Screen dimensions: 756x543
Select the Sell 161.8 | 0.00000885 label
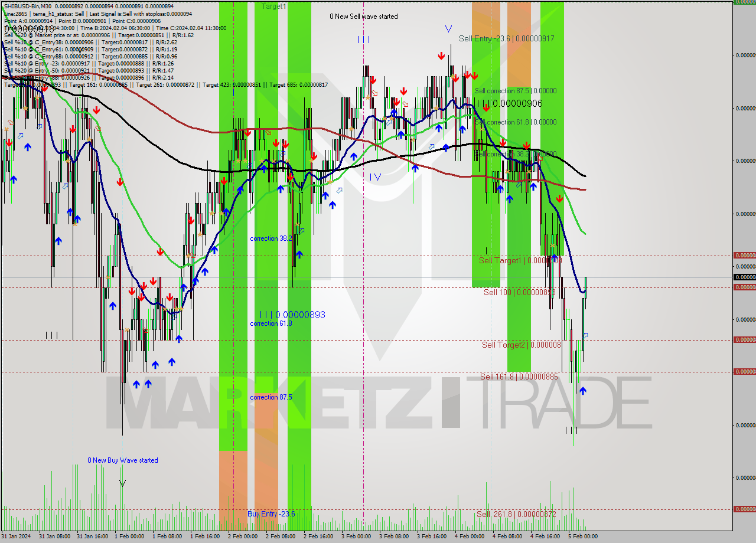(519, 377)
